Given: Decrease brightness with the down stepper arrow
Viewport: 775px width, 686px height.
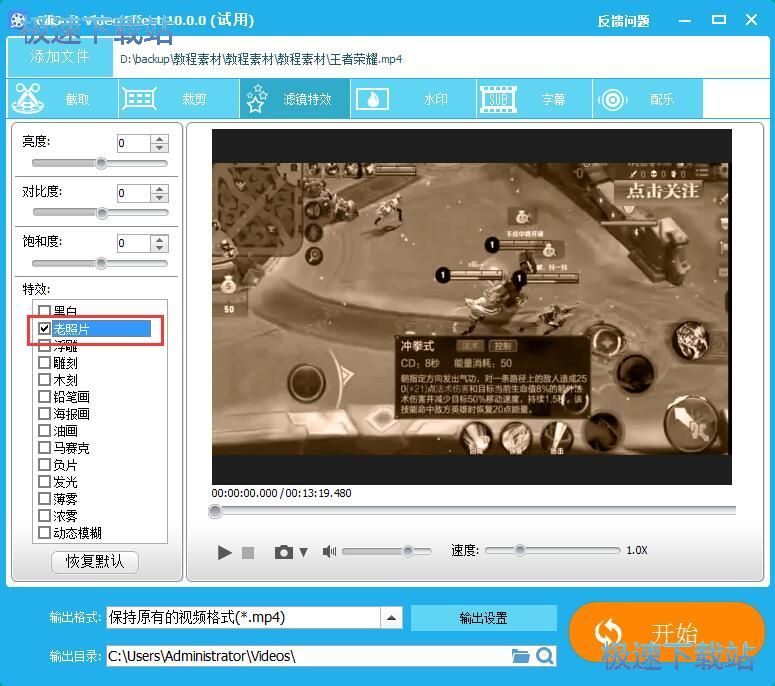Looking at the screenshot, I should pyautogui.click(x=159, y=148).
